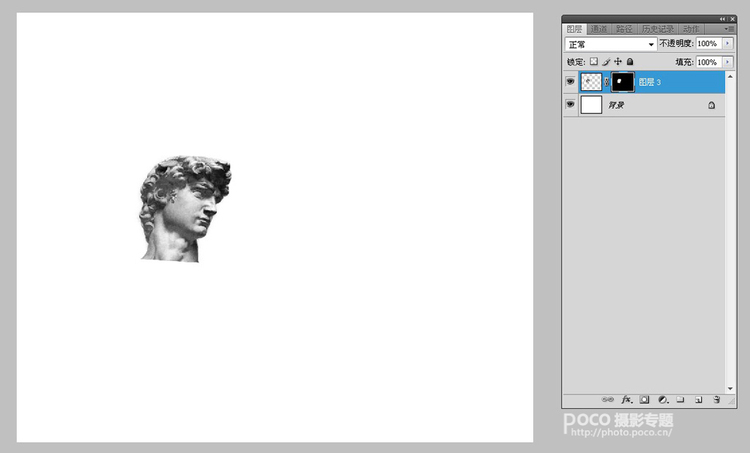Switch to the 通道 channels tab
Screen dimensions: 750x453
[599, 29]
